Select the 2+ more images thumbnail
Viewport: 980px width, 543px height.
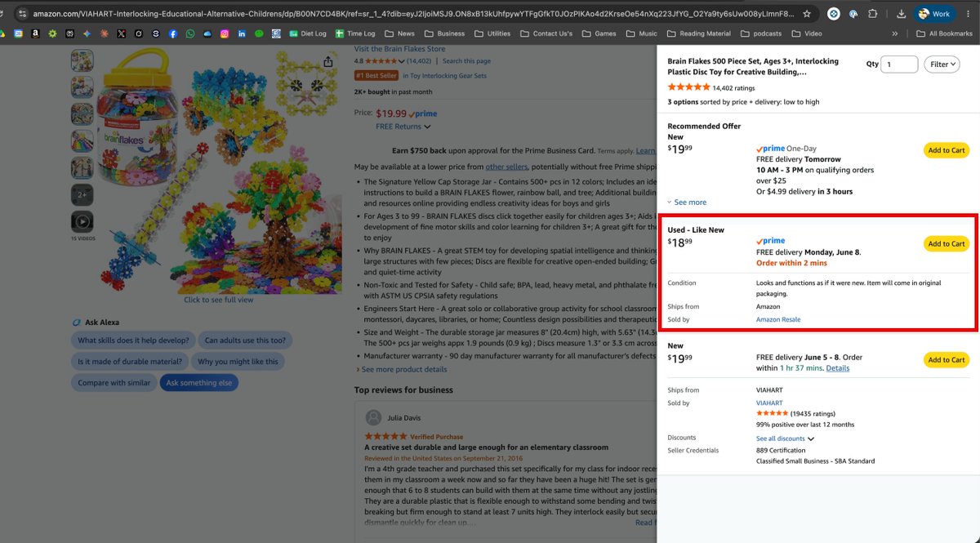[82, 195]
